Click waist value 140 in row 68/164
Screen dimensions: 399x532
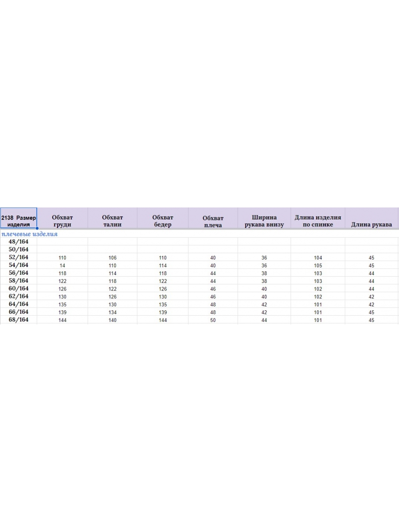112,320
